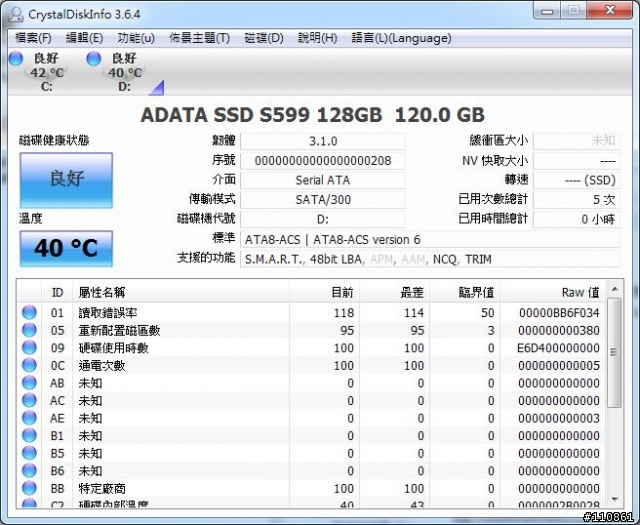This screenshot has height=525, width=640.
Task: Click the 目前 column header
Action: click(324, 292)
